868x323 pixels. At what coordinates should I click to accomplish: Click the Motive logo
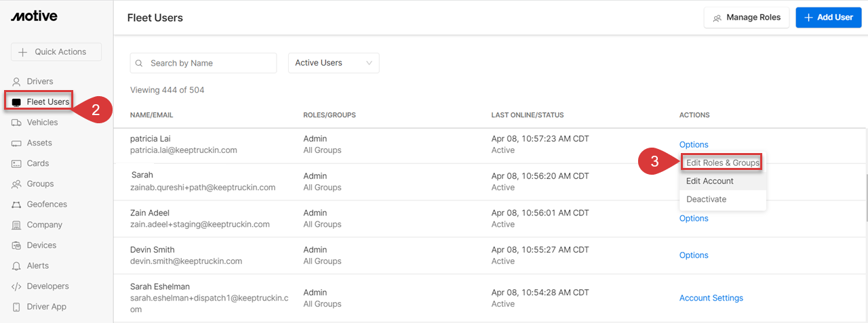pos(34,16)
